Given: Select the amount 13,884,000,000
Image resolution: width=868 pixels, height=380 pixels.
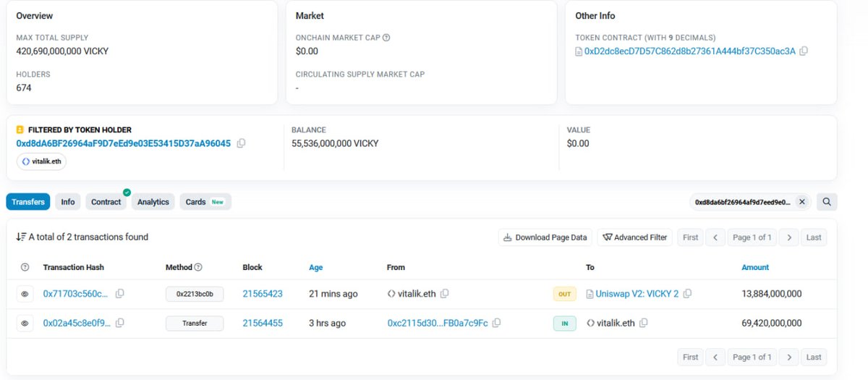Looking at the screenshot, I should coord(772,294).
